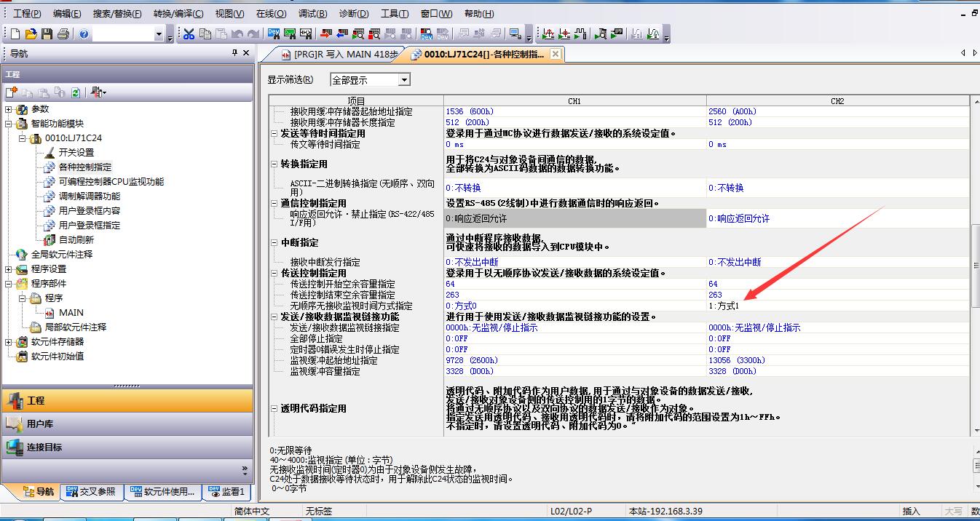
Task: Click the Cut scissors icon
Action: 189,34
